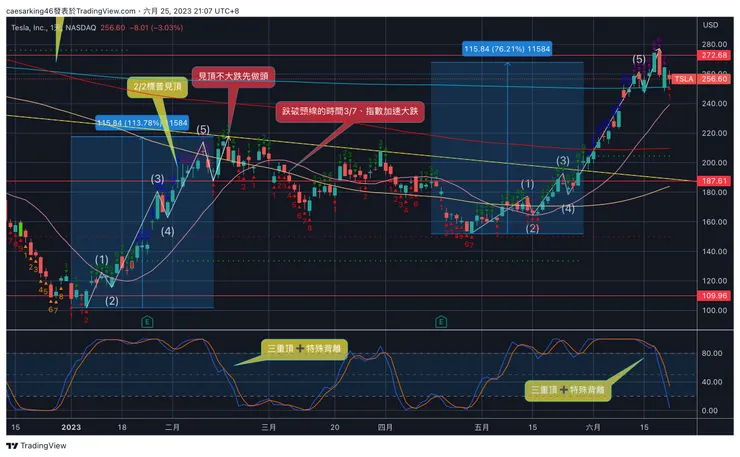Select the (5) wave label beside 272.68 line
The width and height of the screenshot is (740, 457).
point(639,59)
